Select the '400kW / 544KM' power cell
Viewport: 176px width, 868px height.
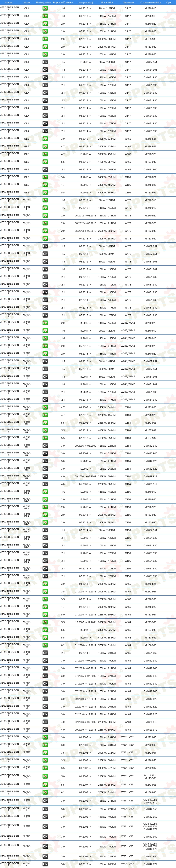tap(107, 430)
